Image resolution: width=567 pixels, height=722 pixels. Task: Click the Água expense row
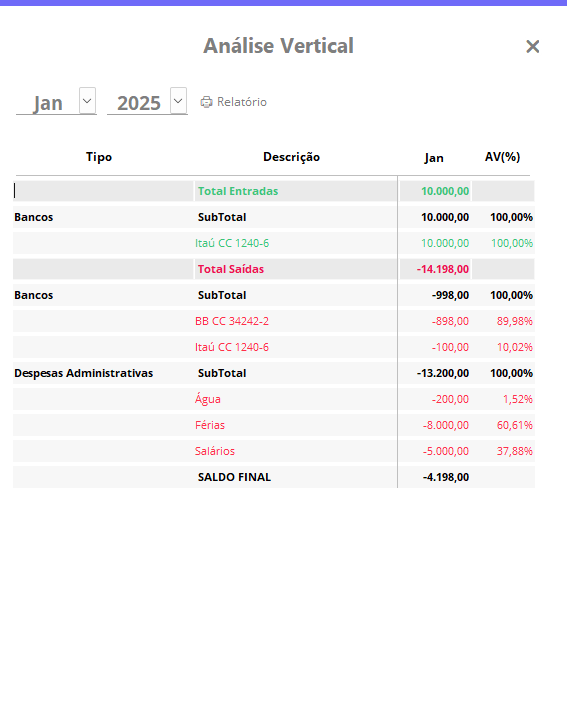(274, 399)
